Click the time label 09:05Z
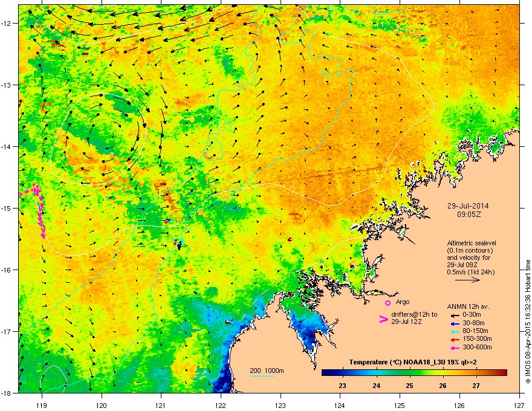Image resolution: width=532 pixels, height=411 pixels. tap(469, 215)
